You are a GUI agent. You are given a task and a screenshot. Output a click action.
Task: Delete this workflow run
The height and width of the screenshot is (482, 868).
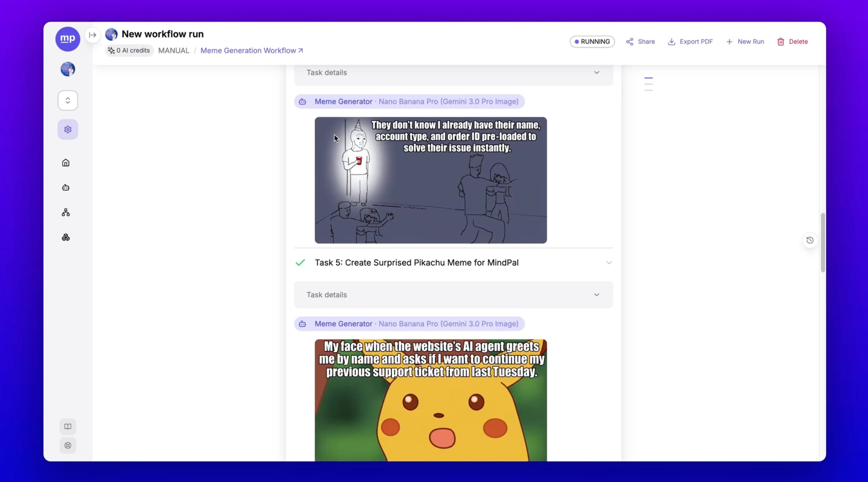[x=792, y=41]
